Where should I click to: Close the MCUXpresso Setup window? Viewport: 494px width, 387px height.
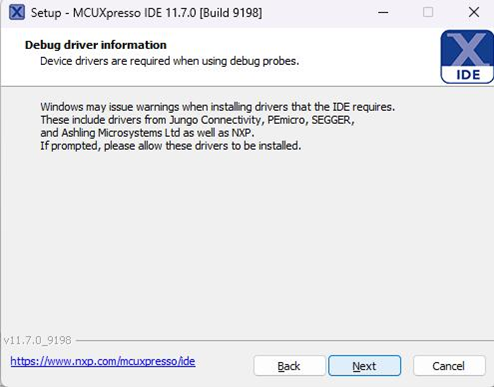point(474,13)
